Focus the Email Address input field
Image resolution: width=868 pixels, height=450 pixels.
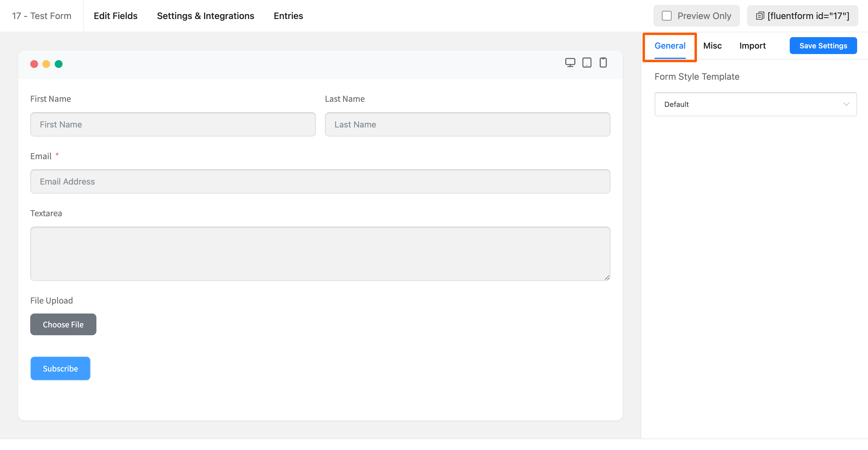click(x=320, y=182)
